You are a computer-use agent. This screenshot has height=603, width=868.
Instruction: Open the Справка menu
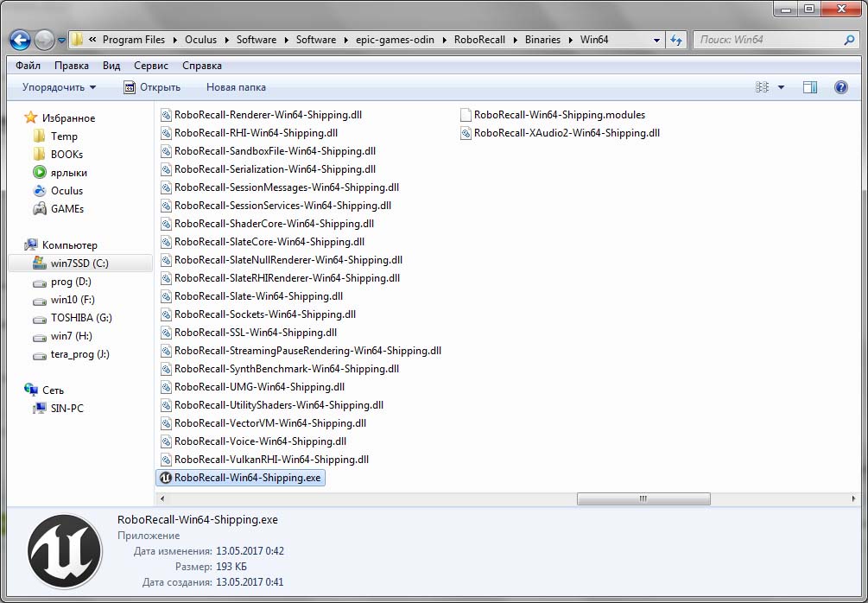201,66
